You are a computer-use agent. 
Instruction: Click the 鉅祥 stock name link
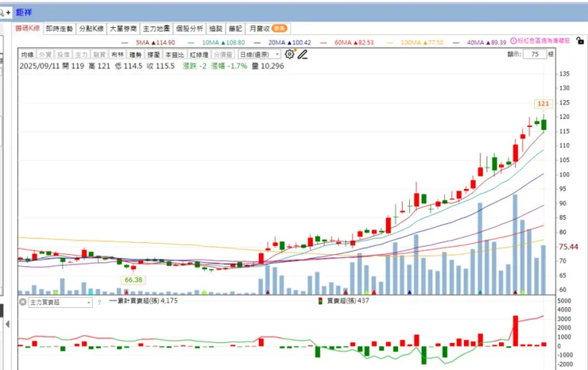pyautogui.click(x=24, y=13)
